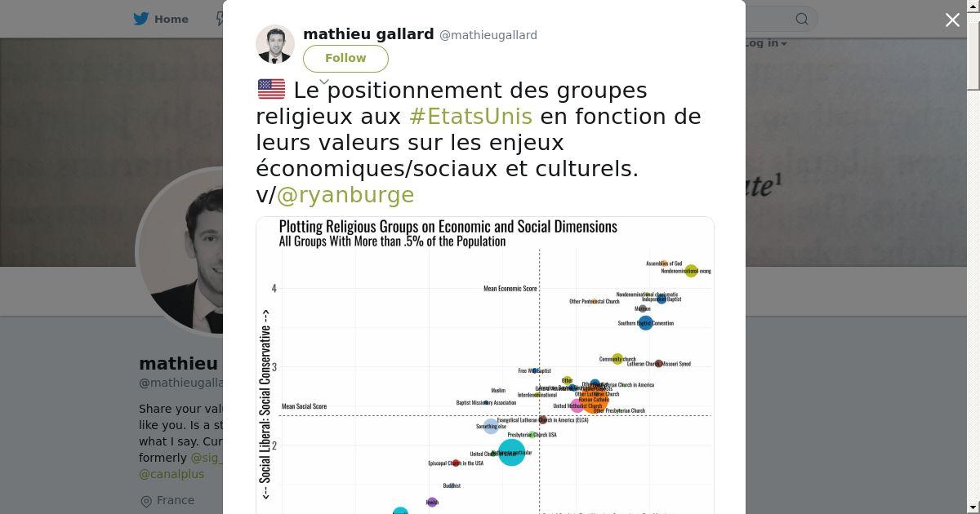
Task: Click the @mathieugallard handle in tweet
Action: 488,35
